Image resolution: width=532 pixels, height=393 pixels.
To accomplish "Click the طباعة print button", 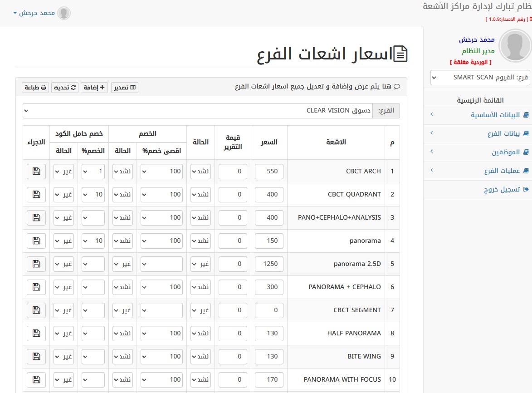I will (x=36, y=88).
